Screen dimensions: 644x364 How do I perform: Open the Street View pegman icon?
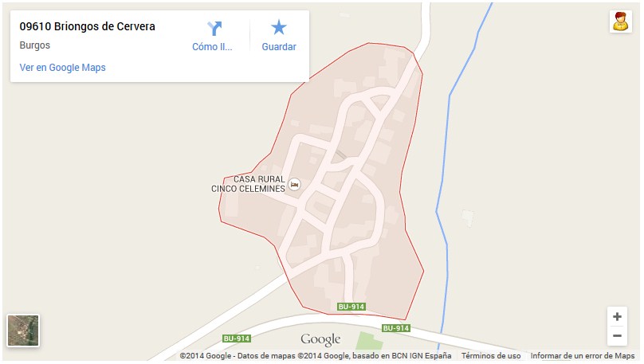click(x=621, y=22)
